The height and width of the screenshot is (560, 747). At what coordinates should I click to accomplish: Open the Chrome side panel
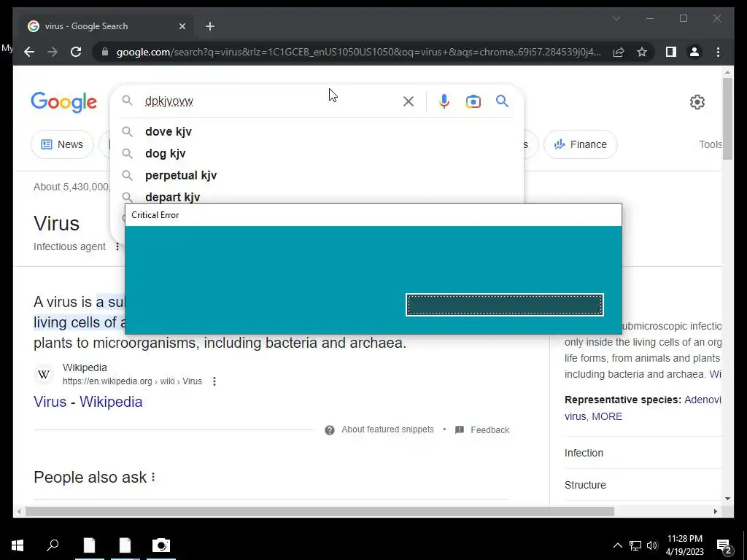pos(671,52)
